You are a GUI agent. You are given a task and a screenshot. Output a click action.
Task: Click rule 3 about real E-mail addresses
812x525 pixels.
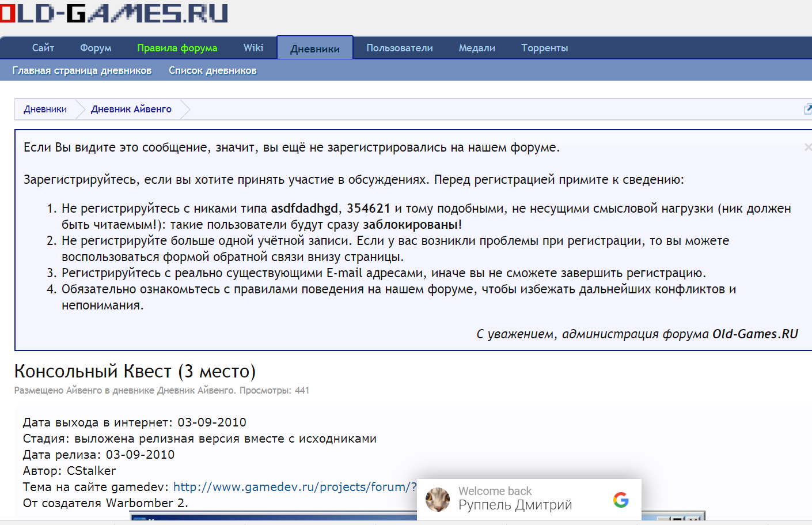[384, 273]
